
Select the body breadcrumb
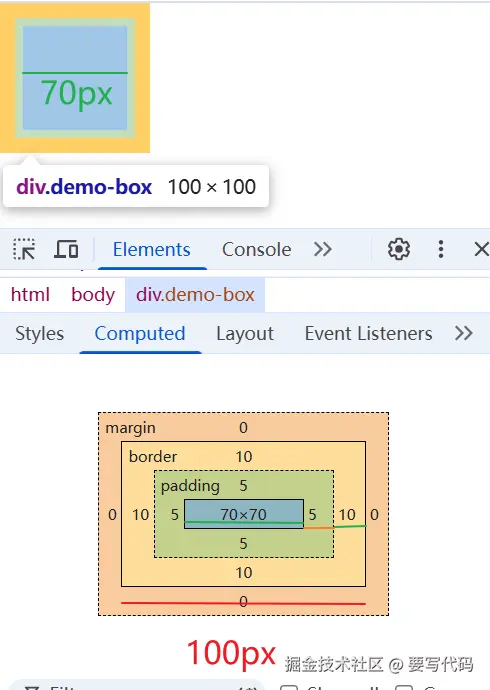pos(93,294)
